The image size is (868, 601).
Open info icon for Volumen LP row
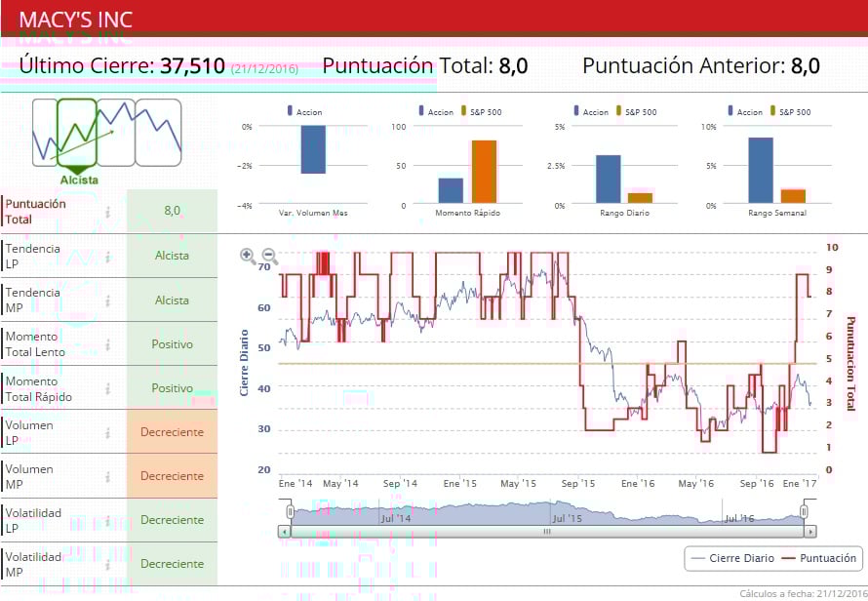(x=108, y=432)
